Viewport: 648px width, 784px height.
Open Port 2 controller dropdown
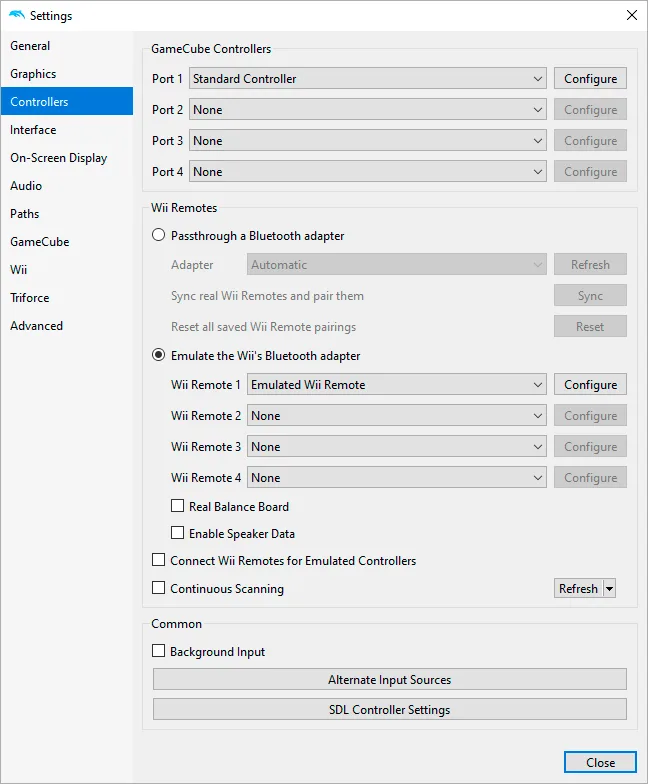368,110
